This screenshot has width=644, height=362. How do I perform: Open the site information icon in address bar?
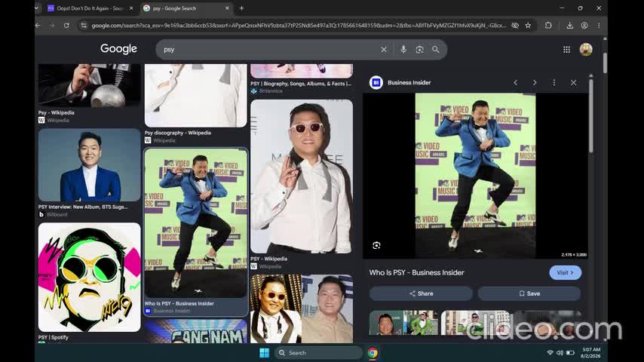(x=84, y=26)
